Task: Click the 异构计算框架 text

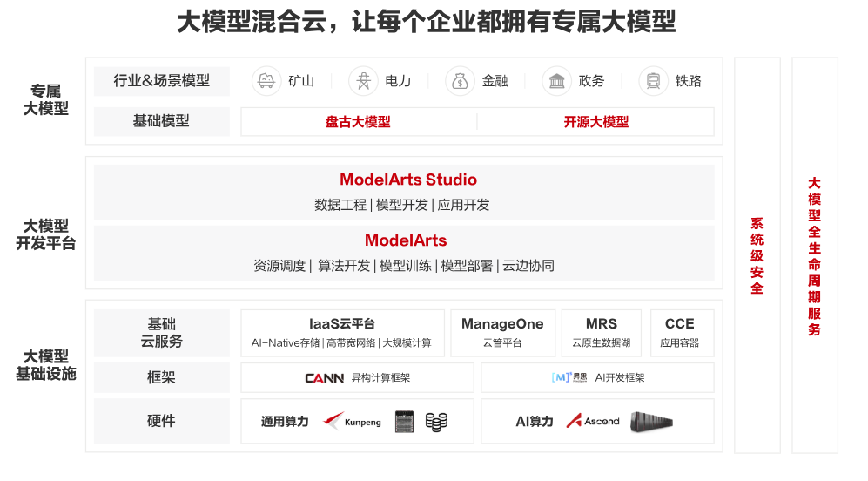Action: point(380,378)
